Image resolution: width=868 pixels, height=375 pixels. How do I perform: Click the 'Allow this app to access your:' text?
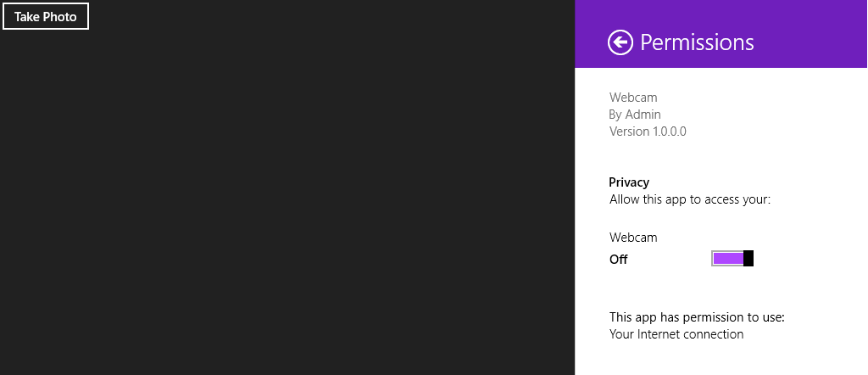click(x=689, y=200)
